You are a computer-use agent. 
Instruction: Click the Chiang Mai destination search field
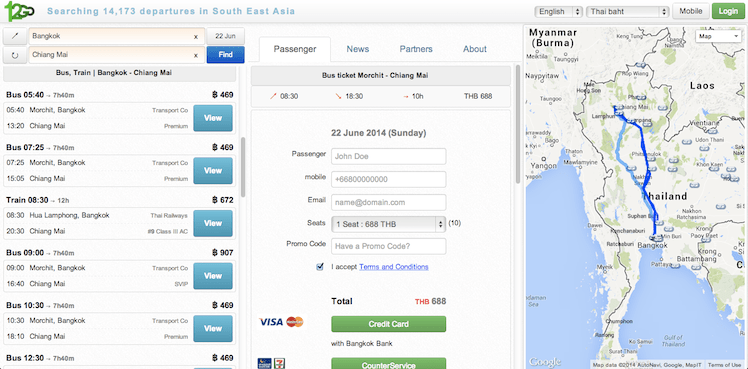(x=116, y=55)
